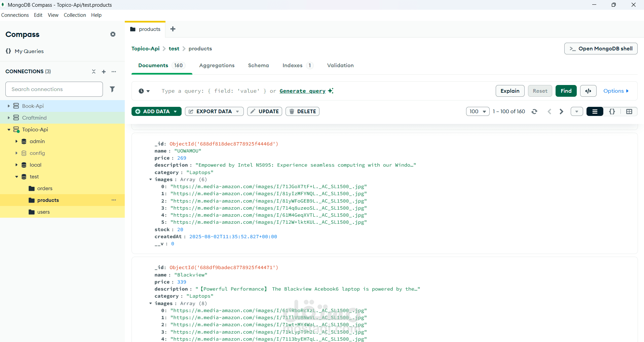Click the Explain button

click(510, 91)
